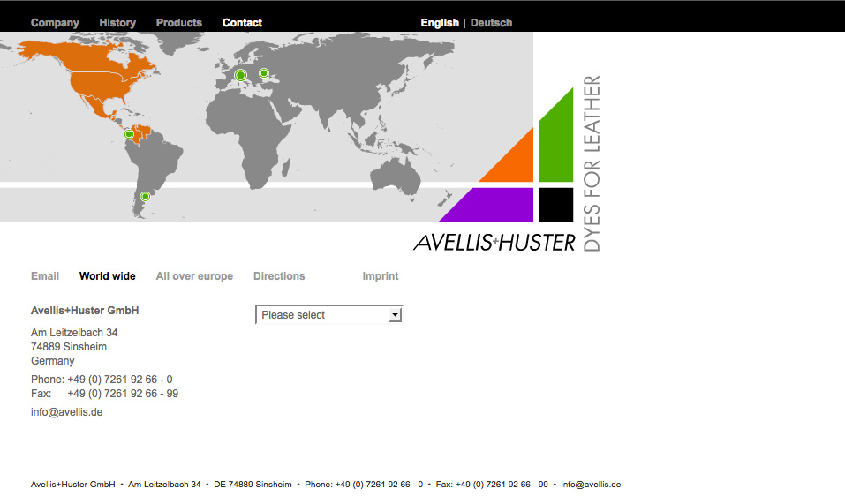Image resolution: width=845 pixels, height=504 pixels.
Task: Open the Directions tab
Action: (279, 275)
